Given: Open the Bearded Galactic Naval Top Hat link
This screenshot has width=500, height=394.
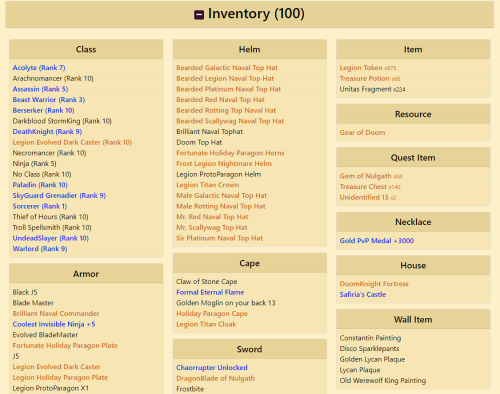Looking at the screenshot, I should click(227, 68).
